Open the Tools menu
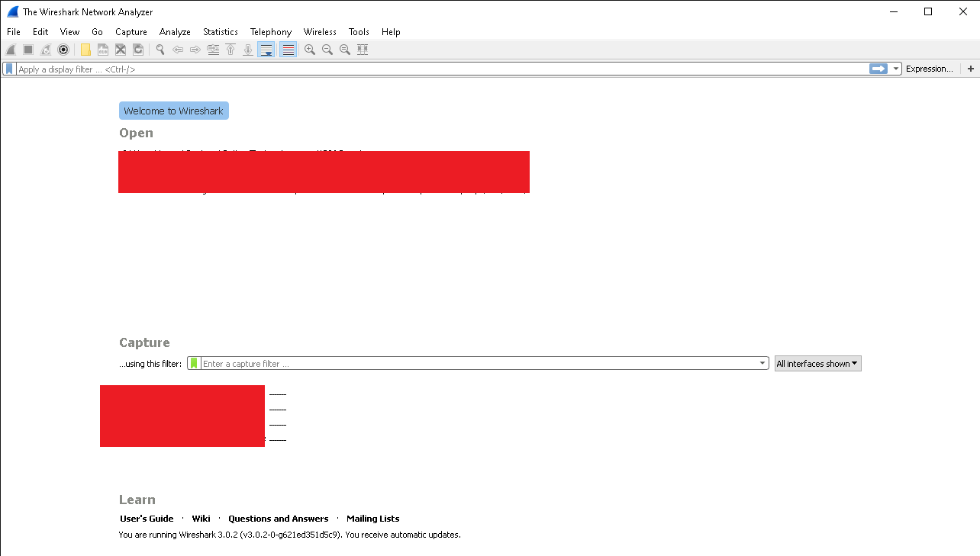 (x=359, y=32)
